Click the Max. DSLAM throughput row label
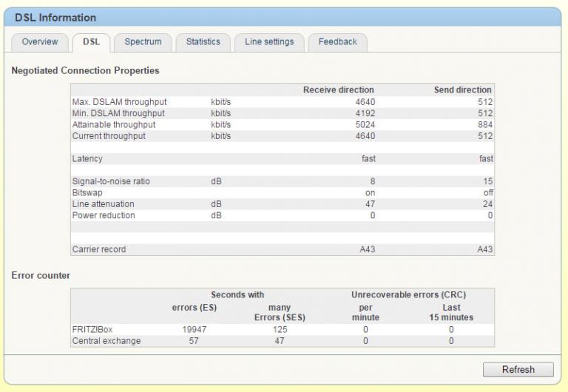This screenshot has height=392, width=568. (119, 102)
